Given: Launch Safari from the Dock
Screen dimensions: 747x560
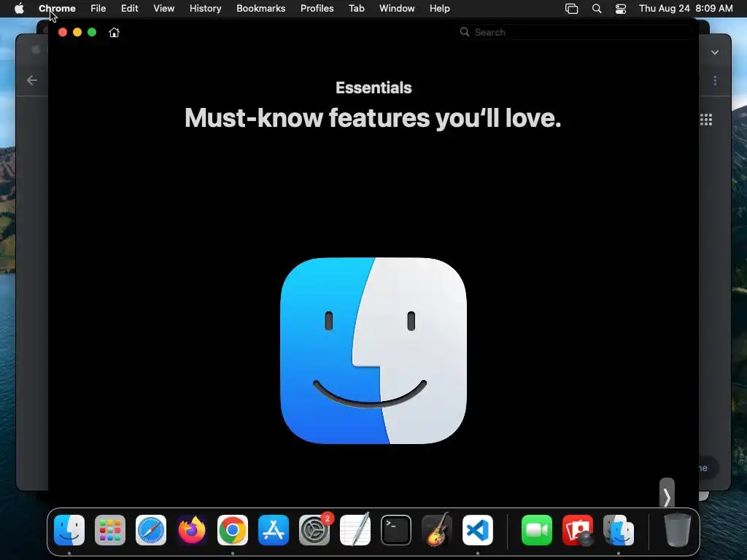Looking at the screenshot, I should pyautogui.click(x=151, y=530).
